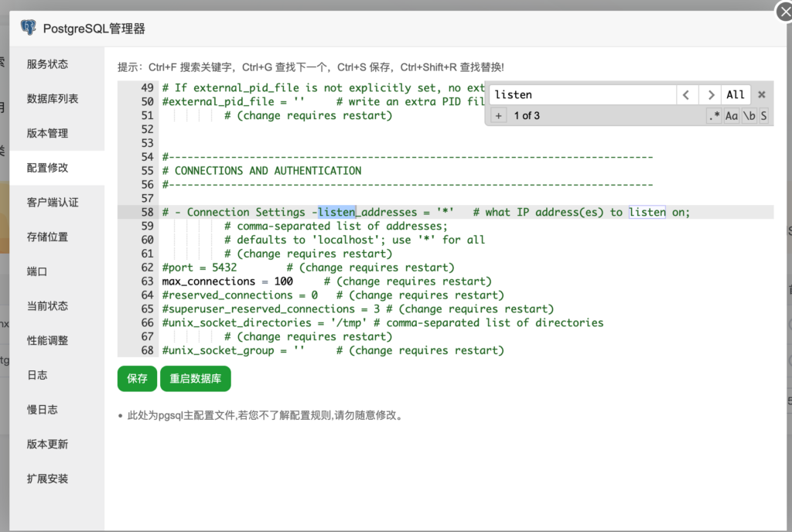Click highlighted listen match on line 58
792x532 pixels.
point(336,212)
